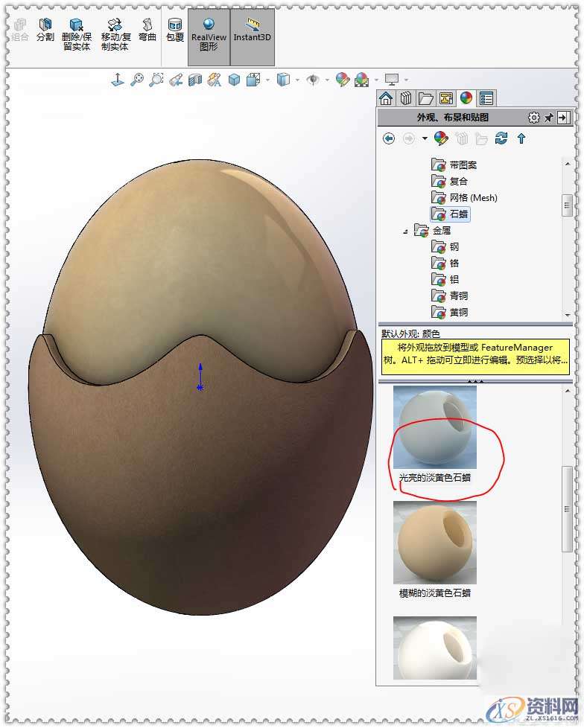Click Edit Appearance icon in appearances panel
The height and width of the screenshot is (728, 584).
click(441, 138)
